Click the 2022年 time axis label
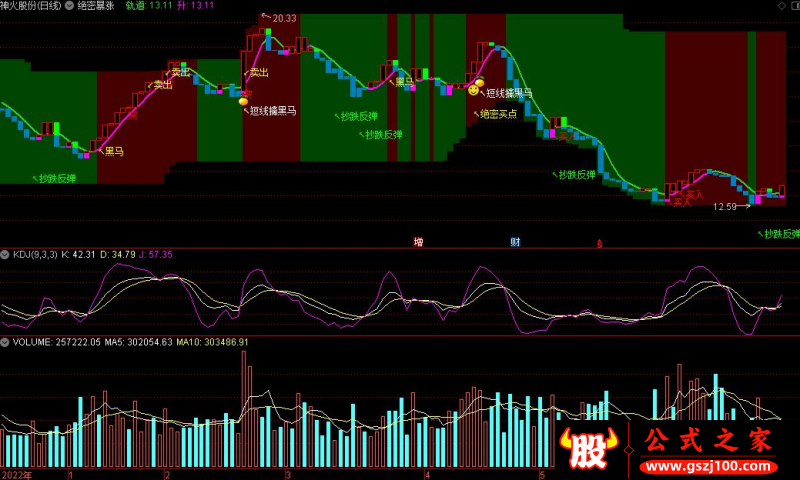The width and height of the screenshot is (800, 480). [16, 475]
